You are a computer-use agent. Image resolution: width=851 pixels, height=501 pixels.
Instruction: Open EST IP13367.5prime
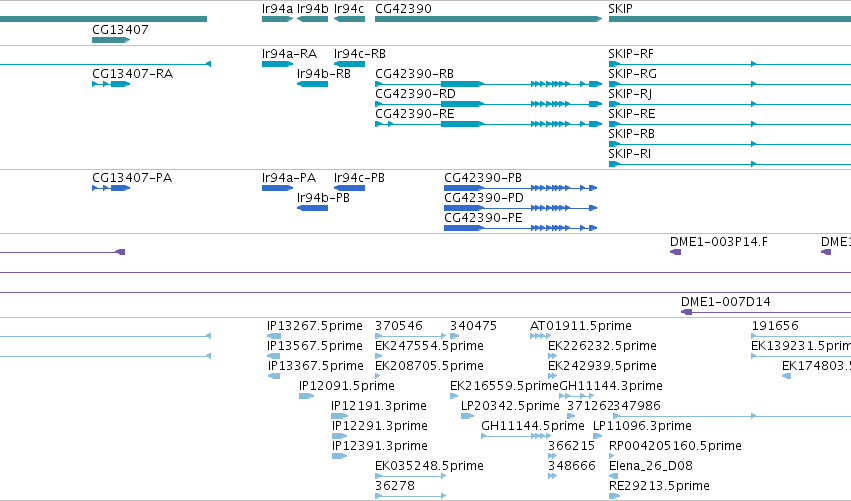[x=274, y=376]
